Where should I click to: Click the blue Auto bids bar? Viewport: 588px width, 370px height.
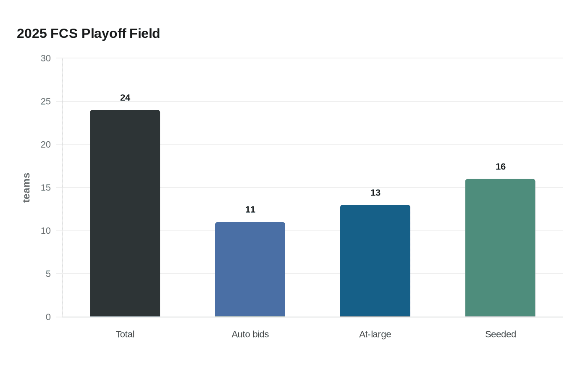[x=250, y=269]
